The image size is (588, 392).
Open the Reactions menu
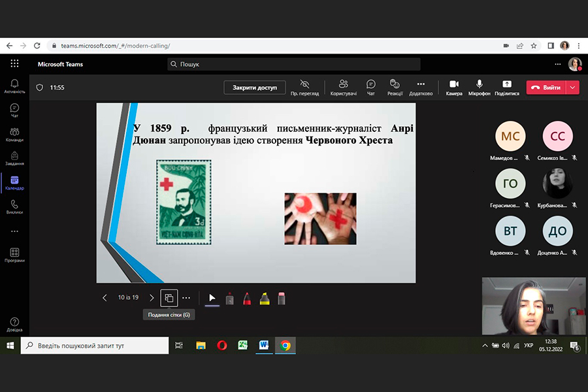click(395, 87)
